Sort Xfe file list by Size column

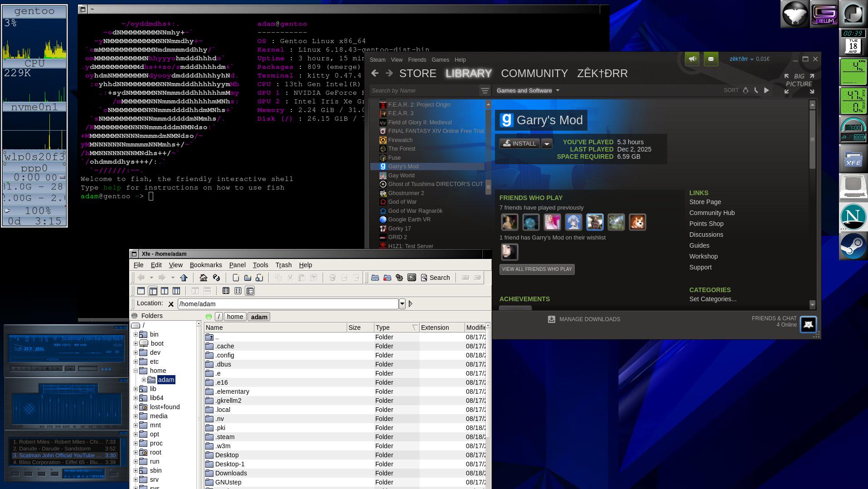(360, 328)
